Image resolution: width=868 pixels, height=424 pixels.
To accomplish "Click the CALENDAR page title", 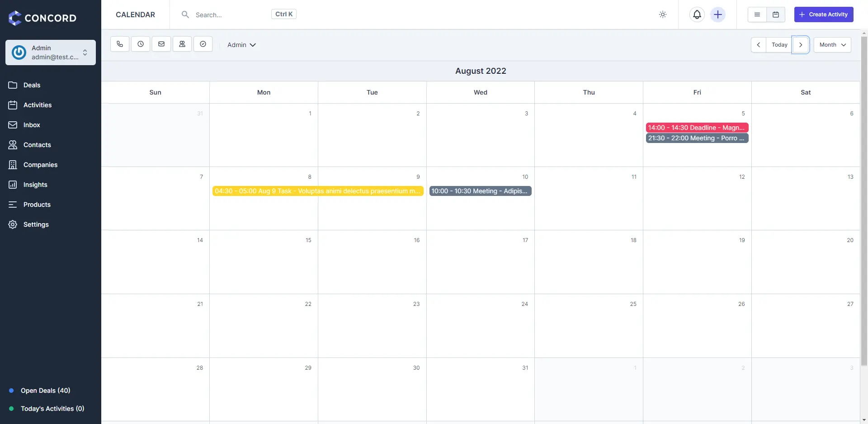I will coord(135,14).
